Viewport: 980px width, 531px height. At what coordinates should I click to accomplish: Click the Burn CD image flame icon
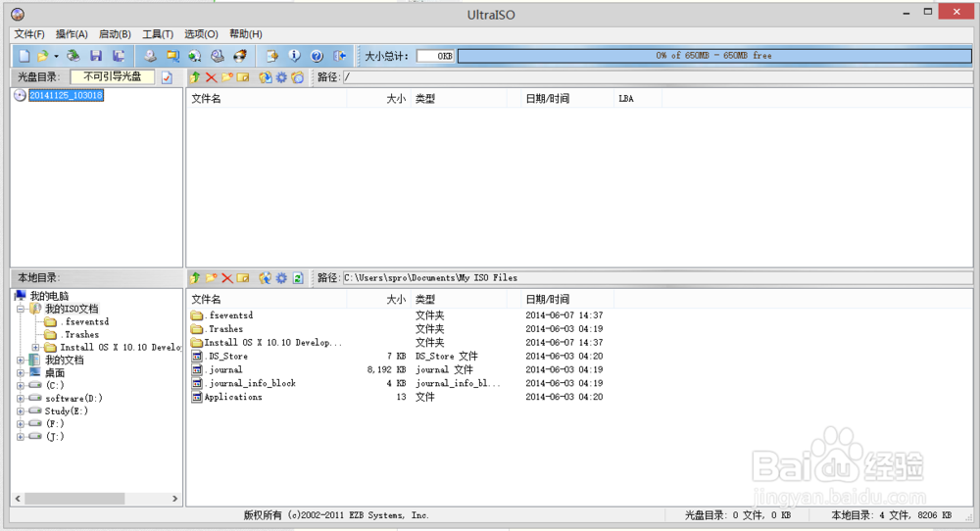[x=240, y=56]
